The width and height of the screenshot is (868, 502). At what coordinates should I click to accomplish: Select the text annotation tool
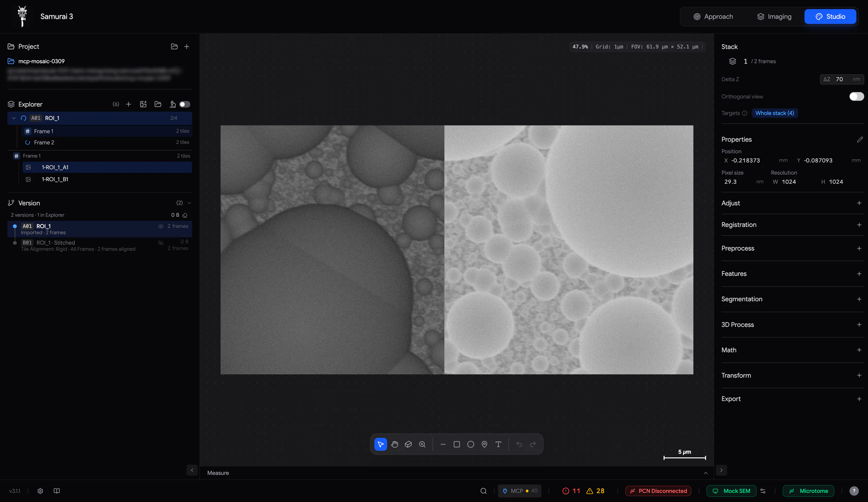click(x=498, y=444)
